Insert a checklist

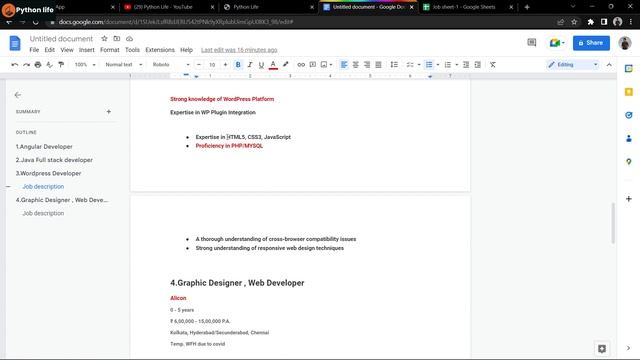click(x=410, y=64)
